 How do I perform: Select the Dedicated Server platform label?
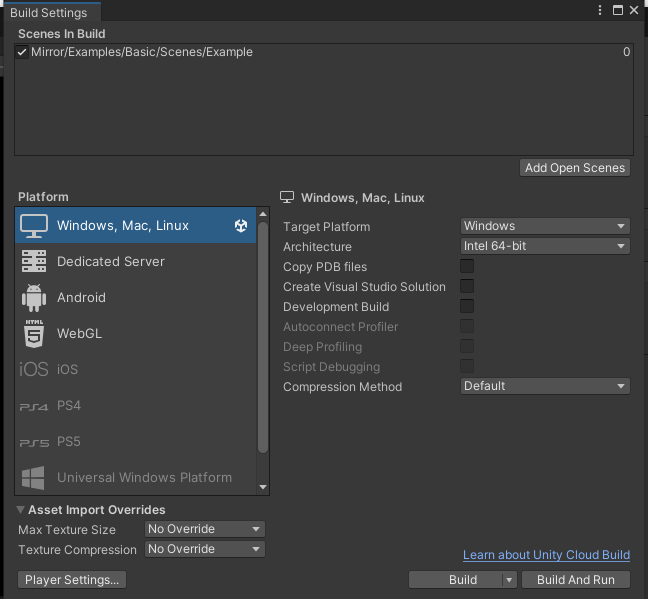click(111, 261)
